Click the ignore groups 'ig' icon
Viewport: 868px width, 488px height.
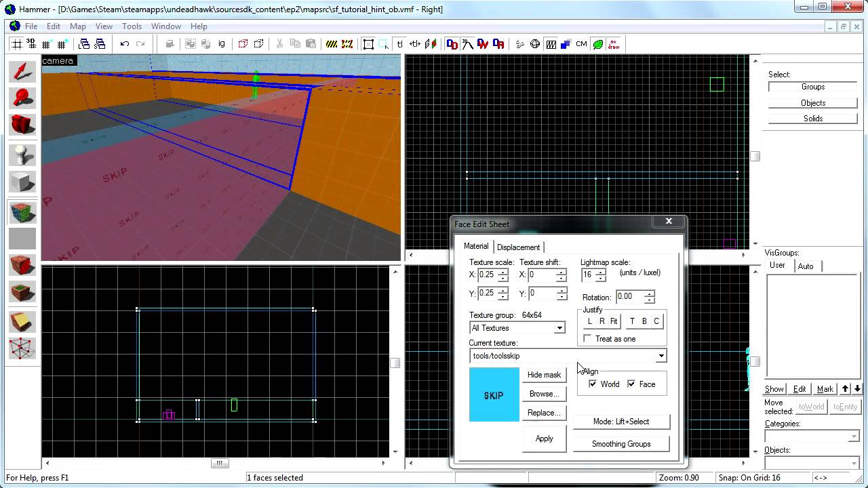click(x=222, y=44)
